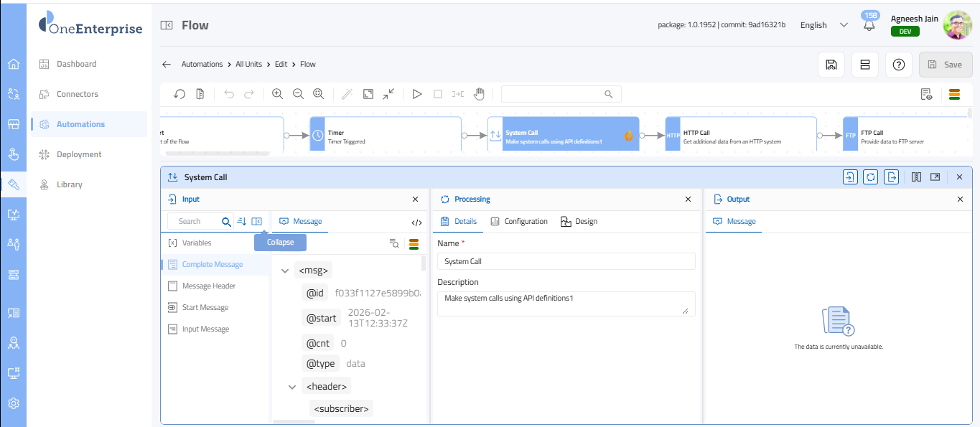The height and width of the screenshot is (427, 980).
Task: Click the Timer node in the flow
Action: click(x=386, y=134)
